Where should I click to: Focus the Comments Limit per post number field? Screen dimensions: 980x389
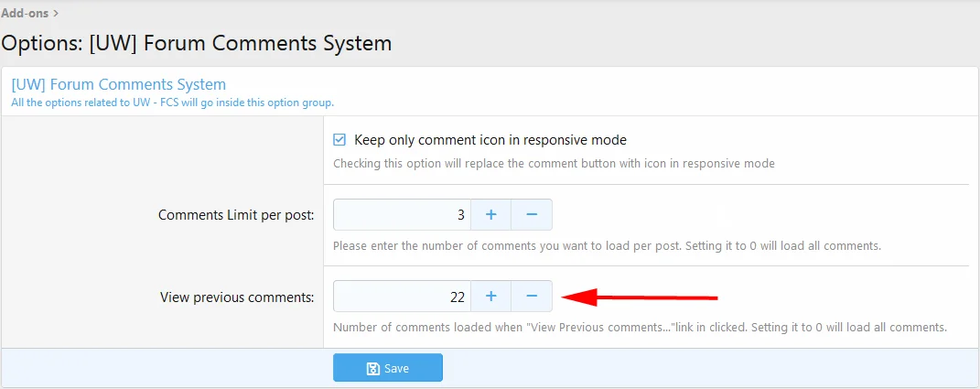click(402, 214)
